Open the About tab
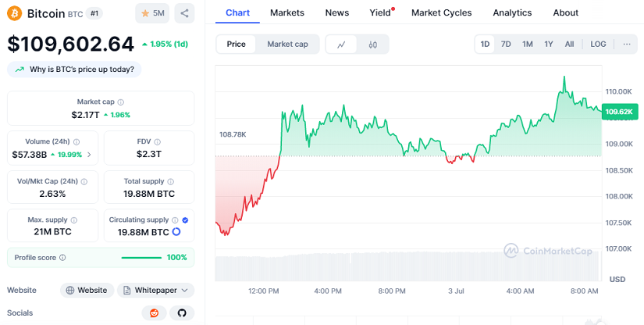This screenshot has height=325, width=644. coord(566,12)
